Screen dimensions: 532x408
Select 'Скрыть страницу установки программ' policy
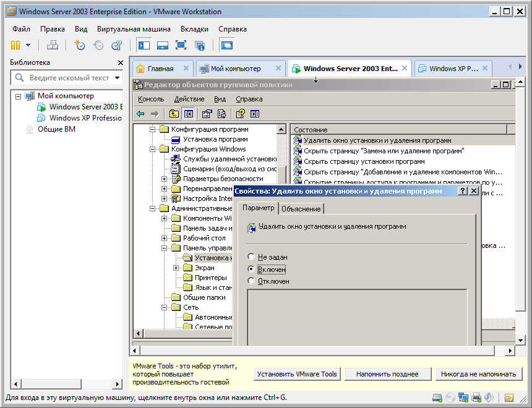coord(364,161)
